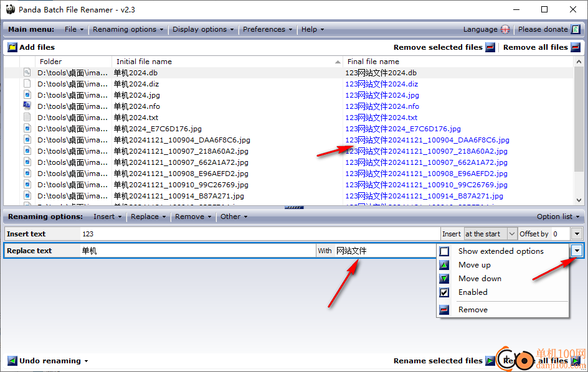The width and height of the screenshot is (588, 372).
Task: Click the Folder column header
Action: [73, 62]
